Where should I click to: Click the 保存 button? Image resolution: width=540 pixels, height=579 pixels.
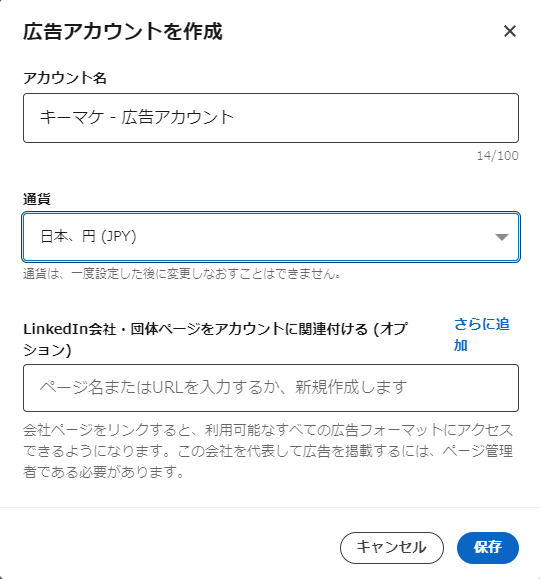click(x=488, y=547)
